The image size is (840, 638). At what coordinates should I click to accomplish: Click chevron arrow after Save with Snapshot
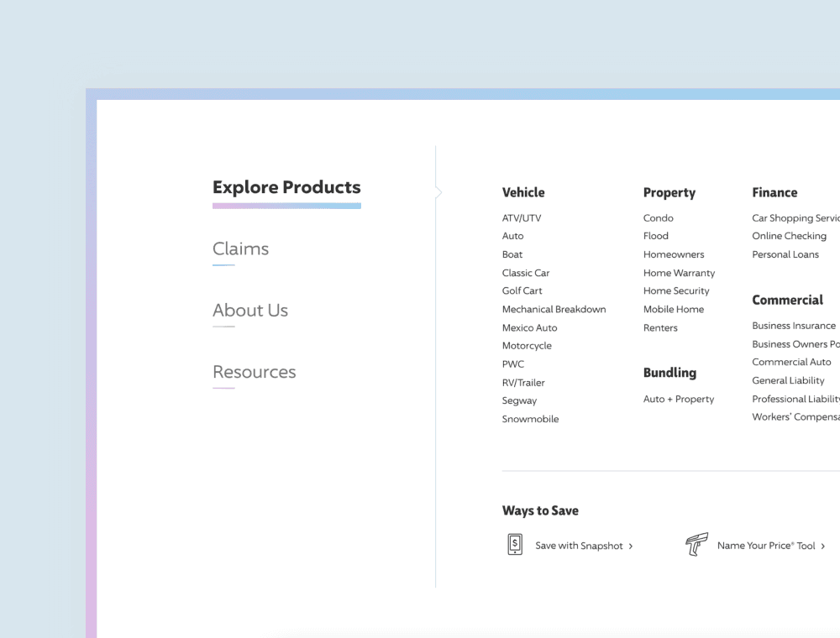click(631, 546)
